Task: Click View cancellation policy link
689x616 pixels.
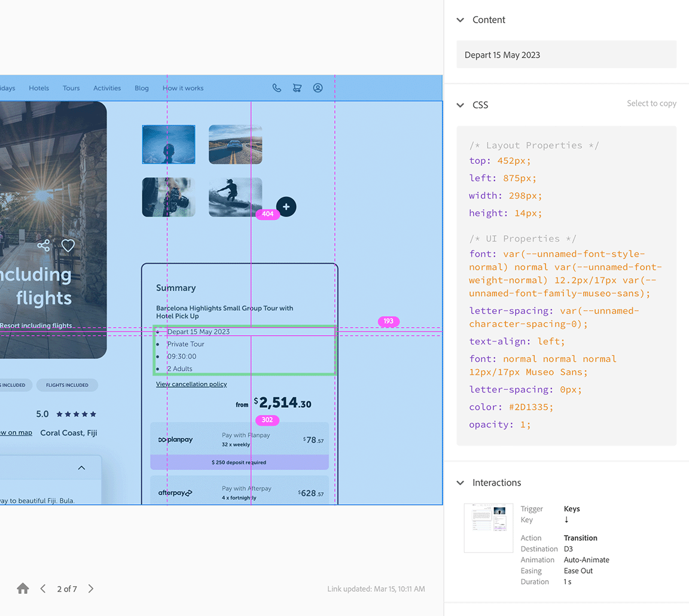Action: tap(191, 384)
